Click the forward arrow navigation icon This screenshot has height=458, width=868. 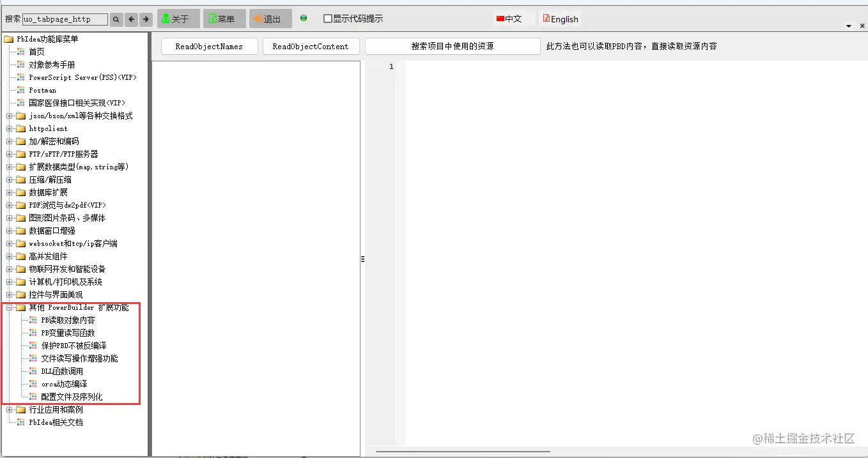[144, 19]
